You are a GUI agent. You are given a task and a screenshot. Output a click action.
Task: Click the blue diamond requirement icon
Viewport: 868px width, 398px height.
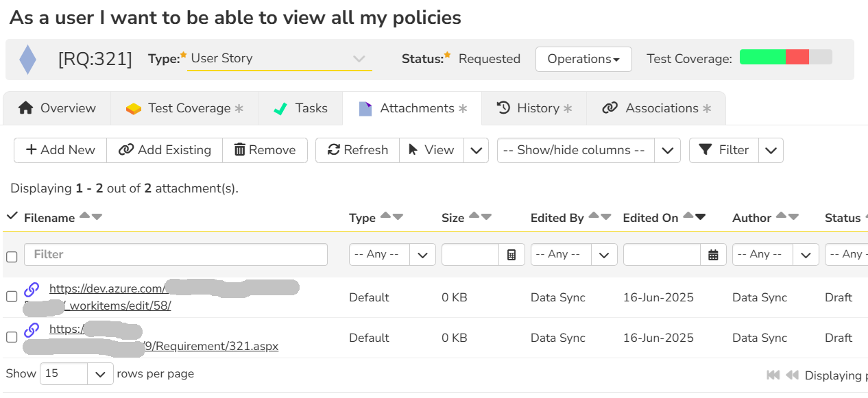(x=27, y=59)
